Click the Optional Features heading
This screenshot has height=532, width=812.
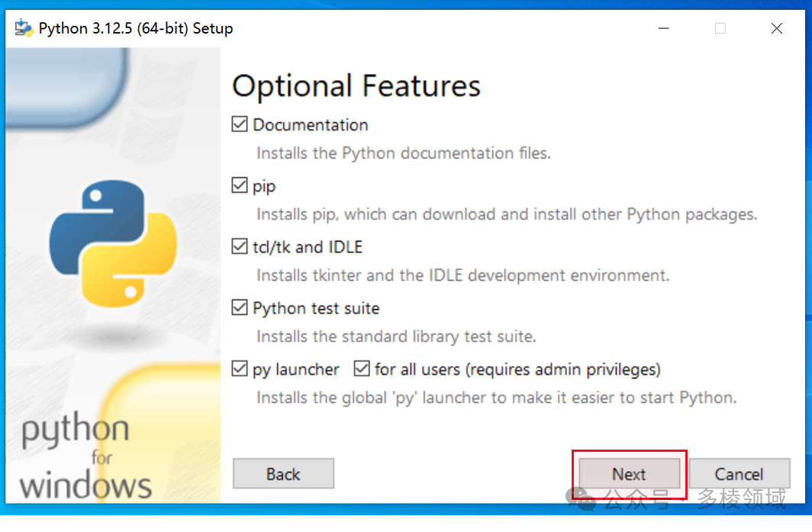[356, 86]
